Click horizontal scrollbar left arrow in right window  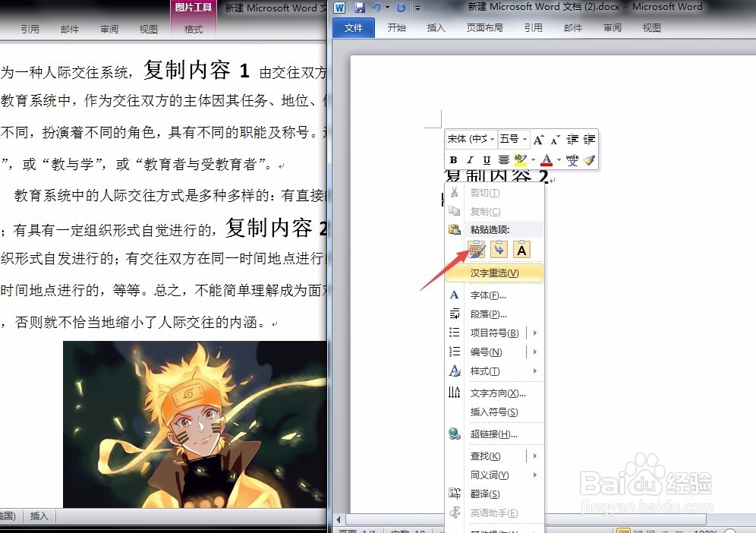[x=339, y=519]
